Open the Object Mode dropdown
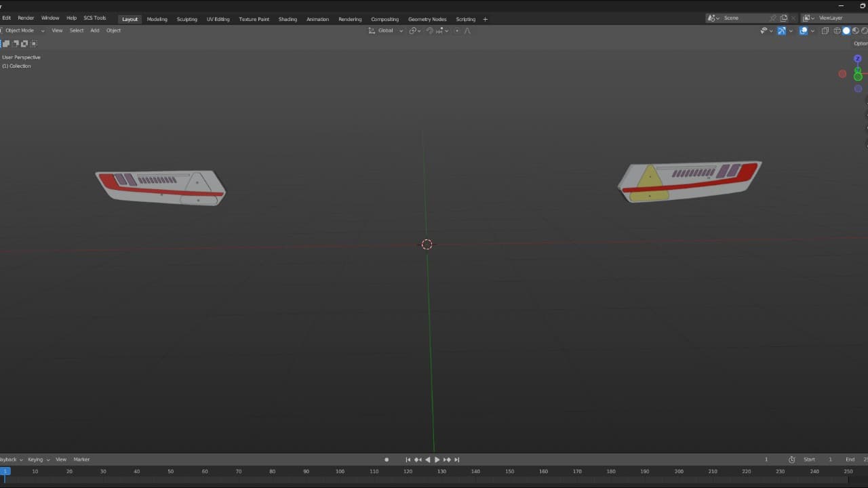The image size is (868, 488). 22,30
